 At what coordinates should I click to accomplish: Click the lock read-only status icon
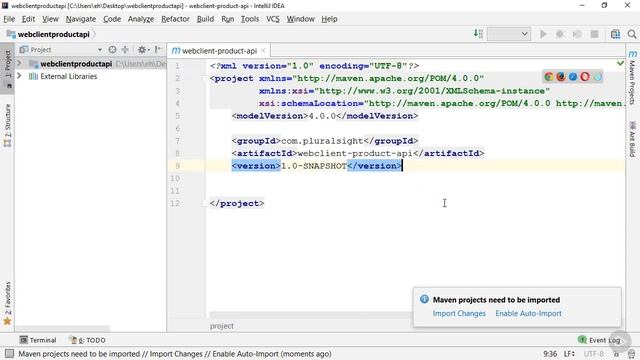(x=616, y=354)
